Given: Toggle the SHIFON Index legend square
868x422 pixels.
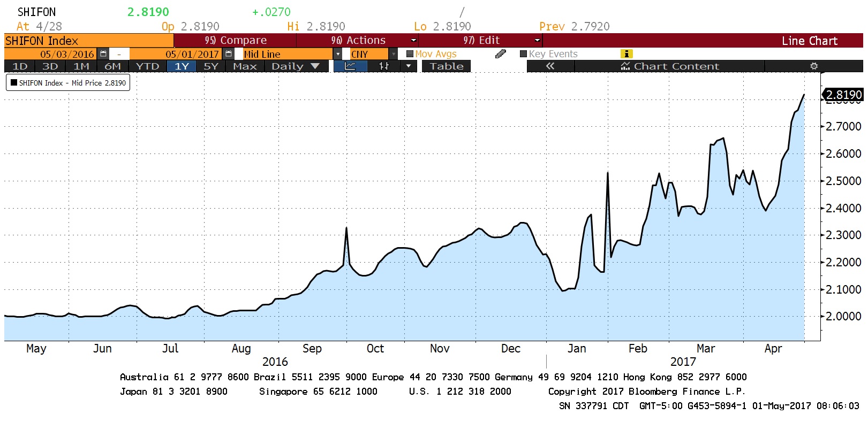Looking at the screenshot, I should tap(14, 83).
